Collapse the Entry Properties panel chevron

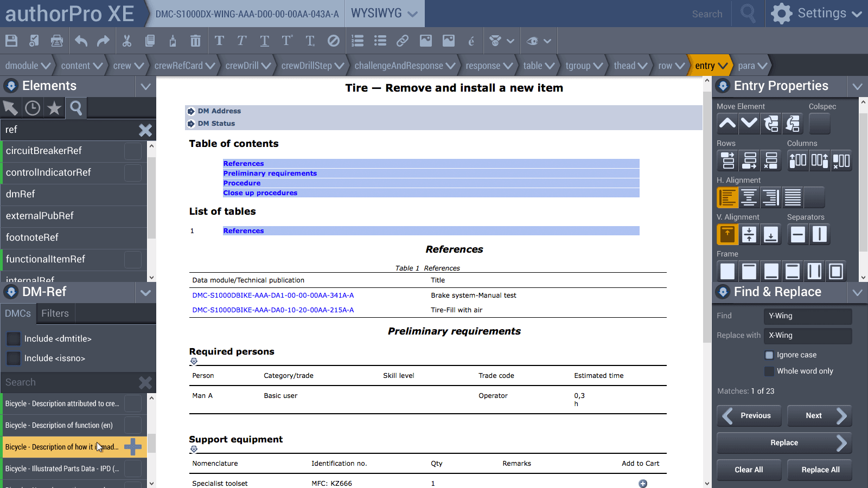(x=858, y=86)
